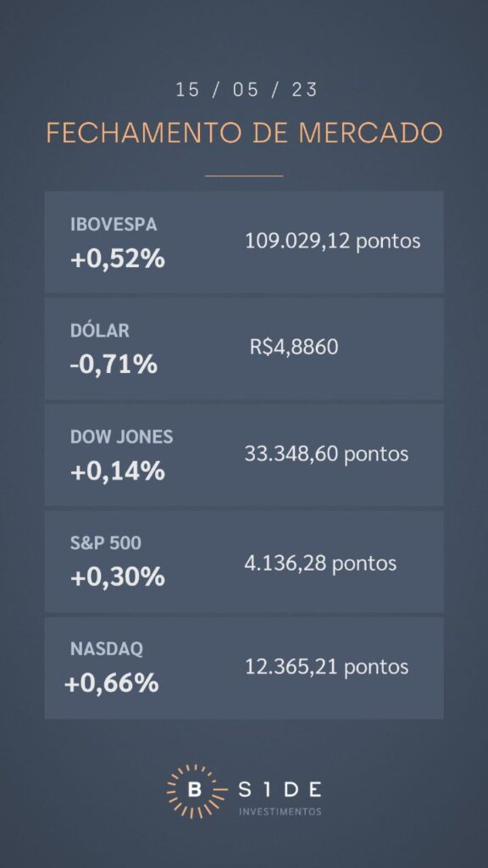The height and width of the screenshot is (868, 488).
Task: Click the 109.029,12 pontos value
Action: [332, 241]
